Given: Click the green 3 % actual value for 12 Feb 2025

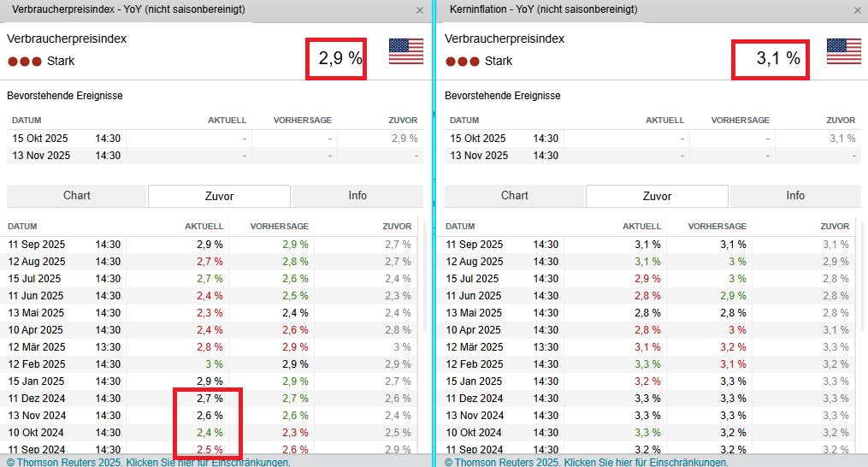Looking at the screenshot, I should tap(215, 364).
